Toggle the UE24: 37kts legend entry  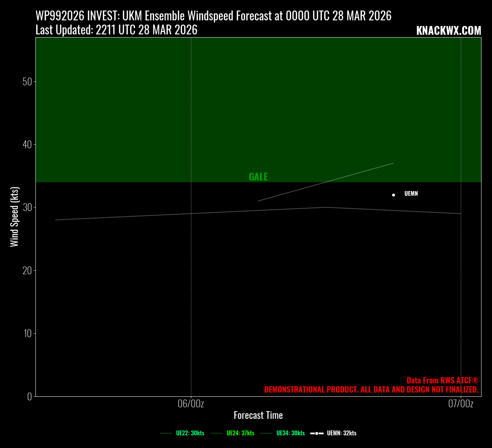(x=240, y=433)
